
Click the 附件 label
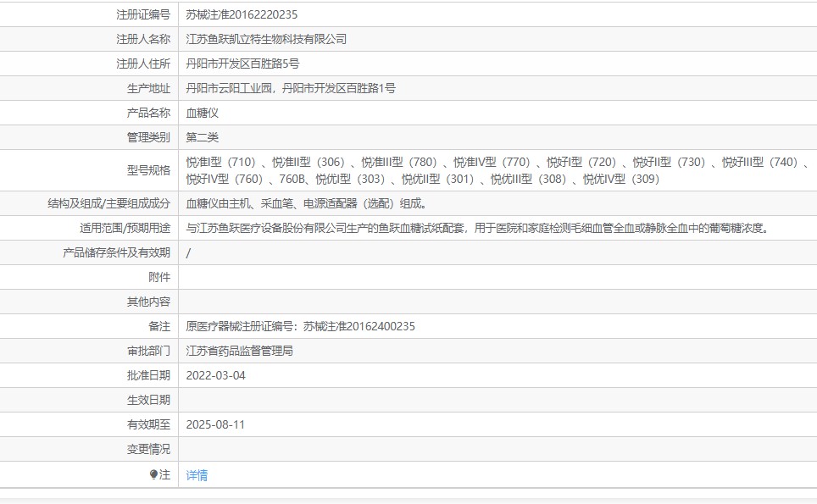coord(159,277)
